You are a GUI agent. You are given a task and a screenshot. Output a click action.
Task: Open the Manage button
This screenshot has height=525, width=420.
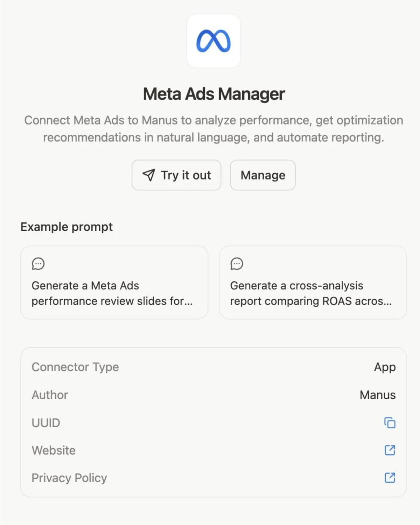point(262,175)
